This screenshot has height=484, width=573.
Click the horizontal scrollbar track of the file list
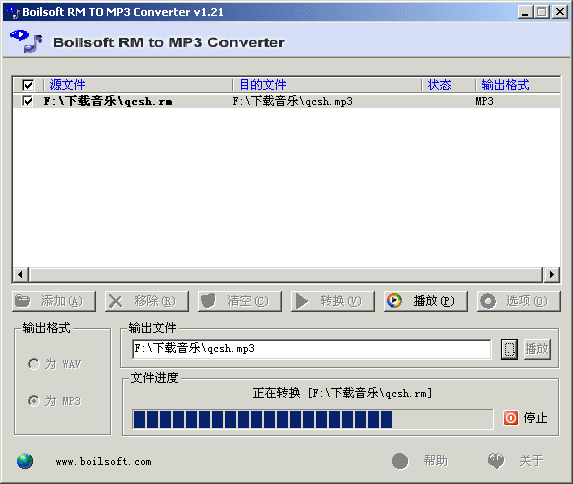coord(286,274)
